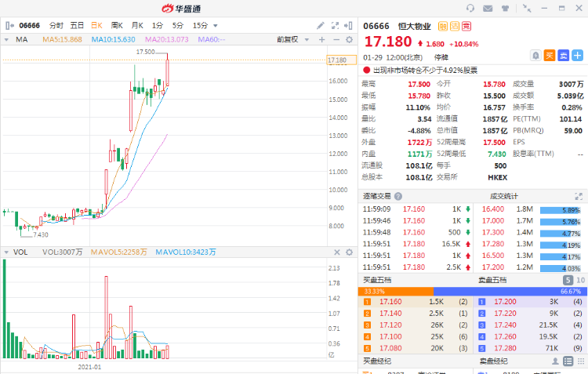588x374 pixels.
Task: Switch to 五日 chart tab
Action: click(x=77, y=26)
